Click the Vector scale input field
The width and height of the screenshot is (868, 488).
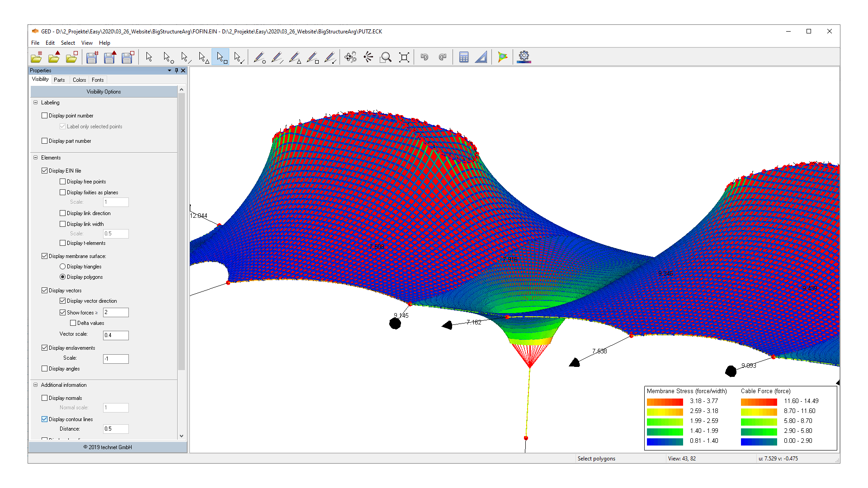(x=116, y=335)
